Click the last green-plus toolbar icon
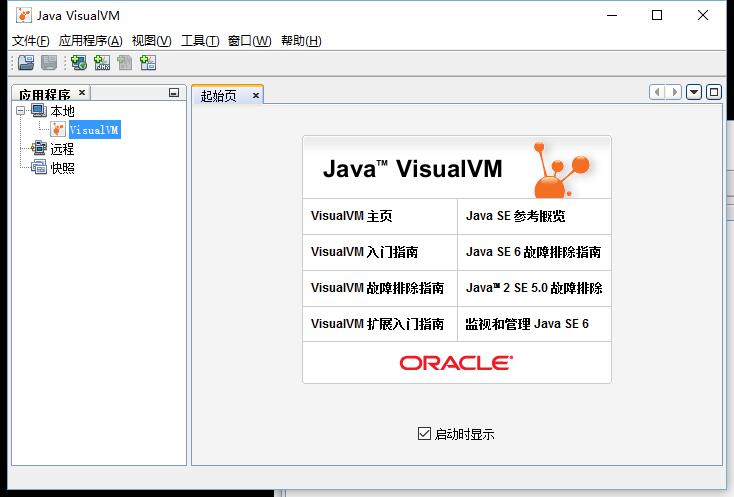 click(x=148, y=62)
